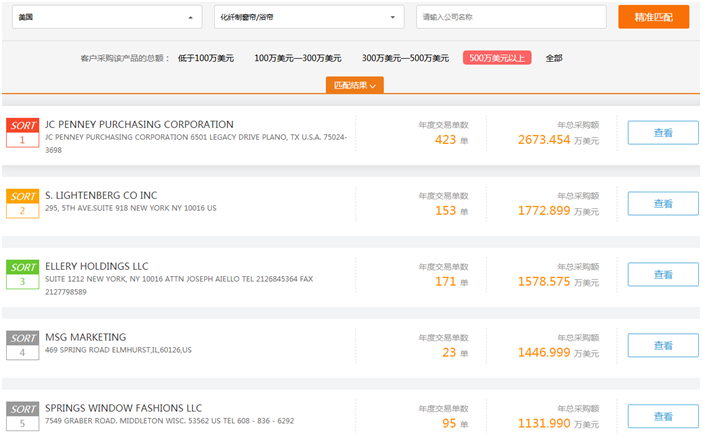Image resolution: width=702 pixels, height=436 pixels.
Task: Filter by 300万美元—500万美元
Action: (x=405, y=58)
